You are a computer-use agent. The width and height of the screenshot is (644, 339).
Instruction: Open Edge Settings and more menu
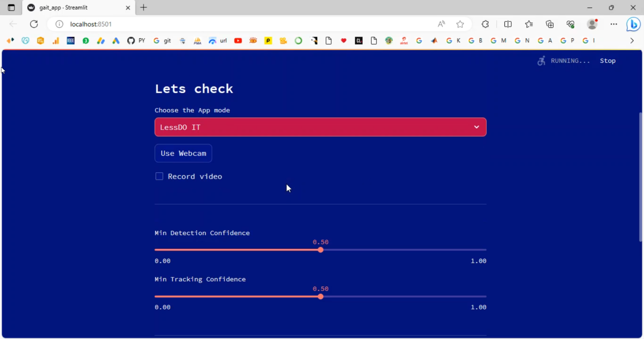[614, 24]
